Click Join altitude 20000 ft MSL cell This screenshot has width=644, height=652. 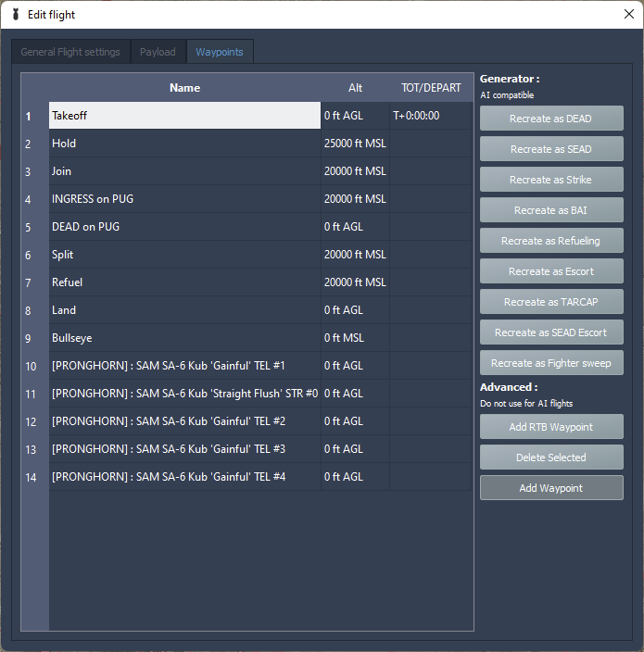pos(355,171)
